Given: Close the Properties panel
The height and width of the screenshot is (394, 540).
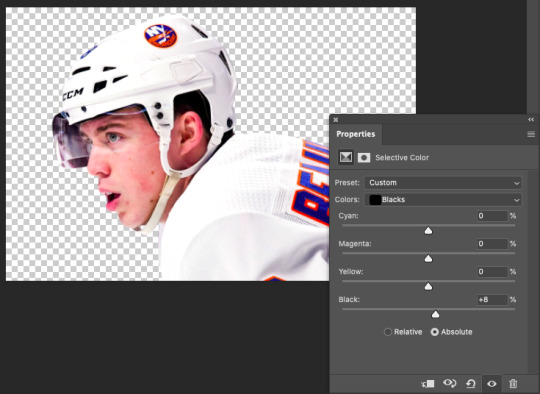Looking at the screenshot, I should coord(336,120).
